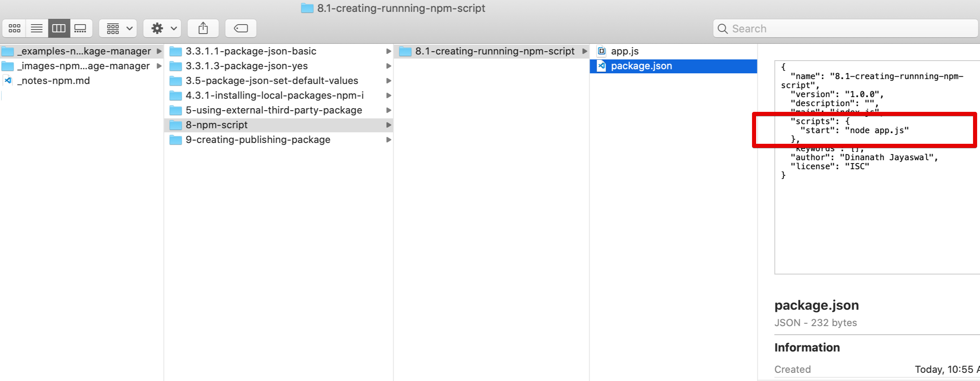Open the _notes-npm.md file

[x=53, y=80]
